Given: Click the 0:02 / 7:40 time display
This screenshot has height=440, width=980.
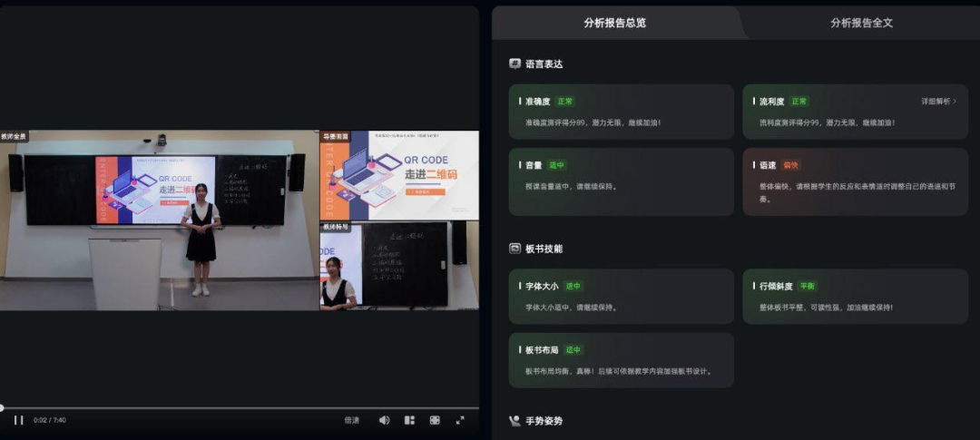Looking at the screenshot, I should pos(50,420).
